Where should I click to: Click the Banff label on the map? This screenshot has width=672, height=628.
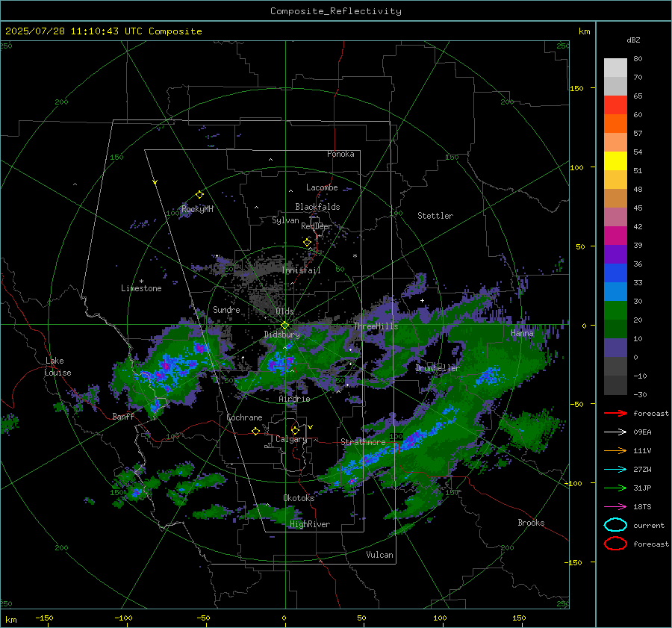(123, 417)
